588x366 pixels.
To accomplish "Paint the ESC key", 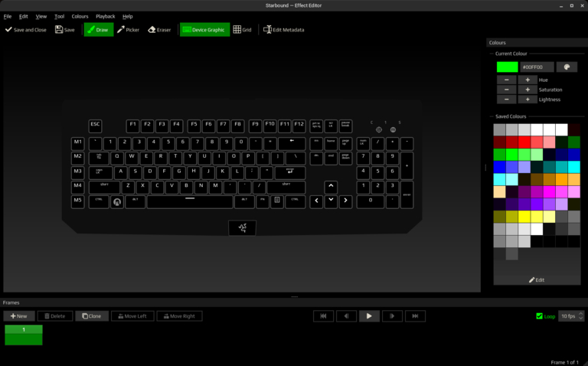I will point(95,126).
